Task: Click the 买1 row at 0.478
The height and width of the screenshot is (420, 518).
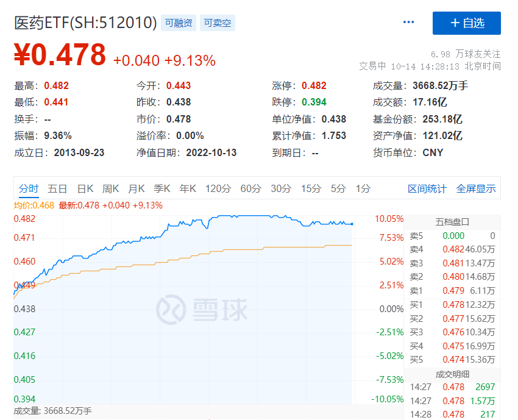Action: pyautogui.click(x=452, y=305)
